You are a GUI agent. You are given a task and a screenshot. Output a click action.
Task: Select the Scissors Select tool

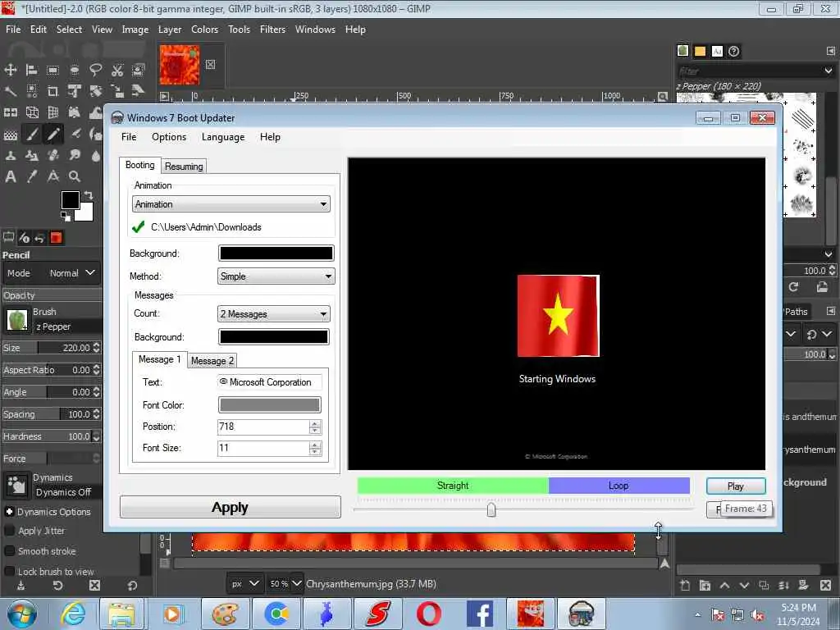117,70
